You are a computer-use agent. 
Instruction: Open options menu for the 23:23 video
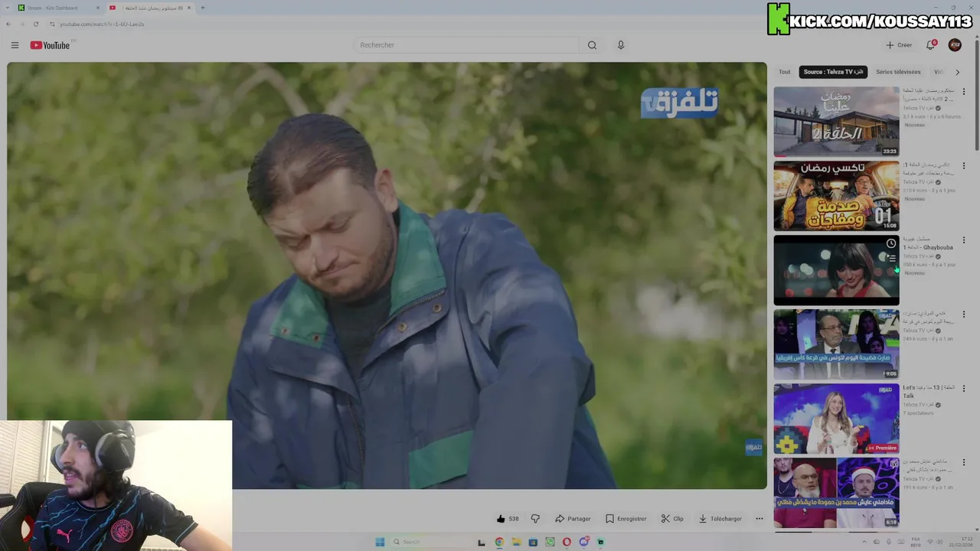(964, 92)
